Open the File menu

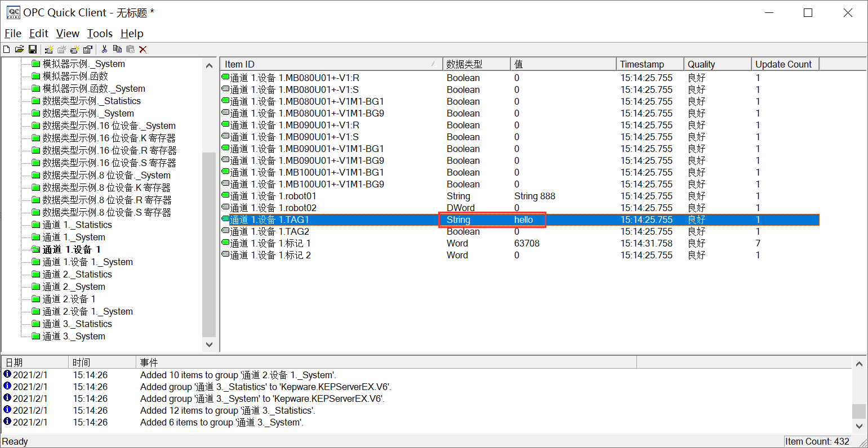coord(13,34)
